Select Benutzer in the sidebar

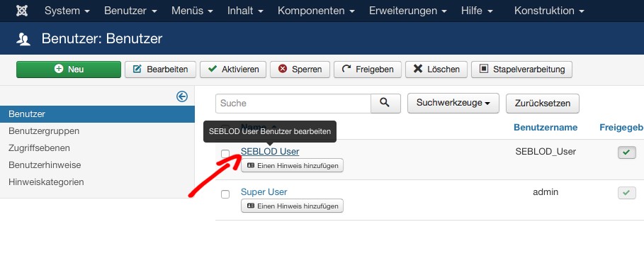tap(97, 114)
